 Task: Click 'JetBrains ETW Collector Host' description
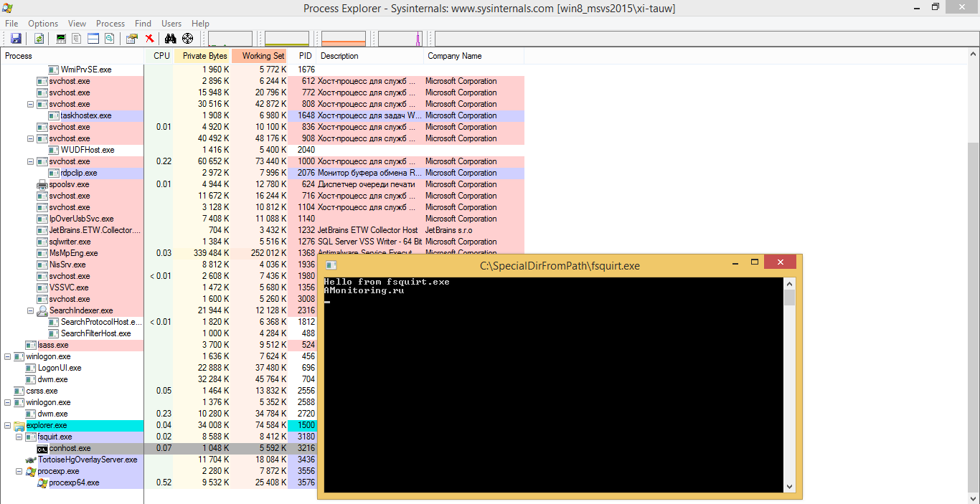368,230
